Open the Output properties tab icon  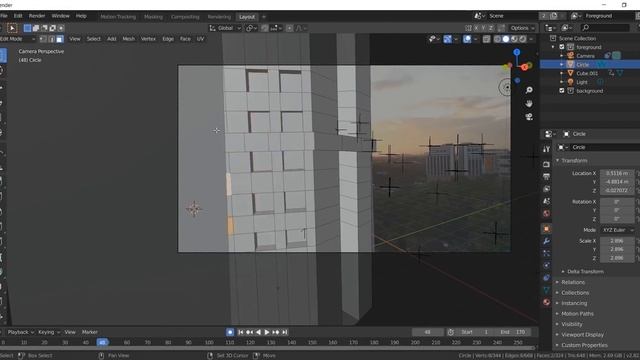tap(546, 176)
